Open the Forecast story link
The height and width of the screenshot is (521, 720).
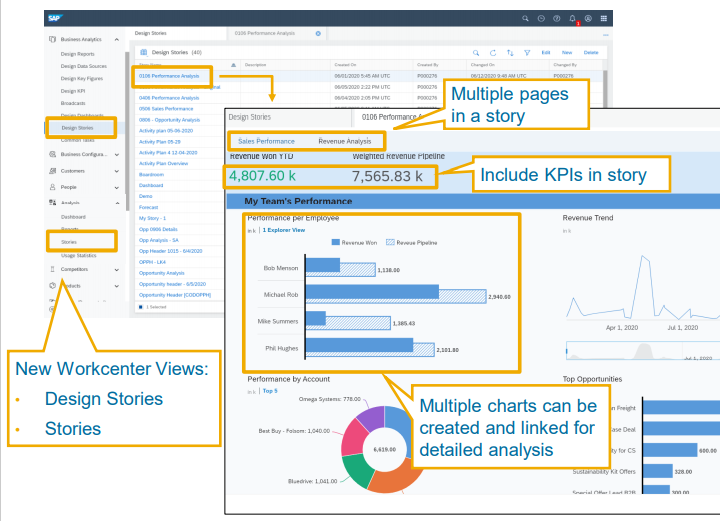click(149, 207)
